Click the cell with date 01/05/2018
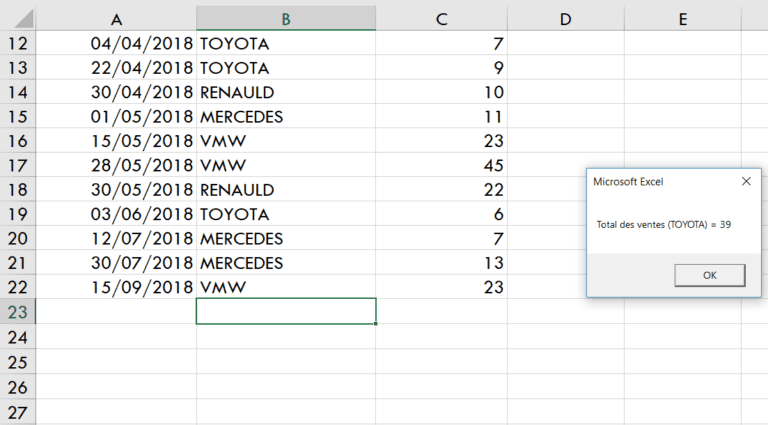Image resolution: width=768 pixels, height=425 pixels. (x=116, y=117)
